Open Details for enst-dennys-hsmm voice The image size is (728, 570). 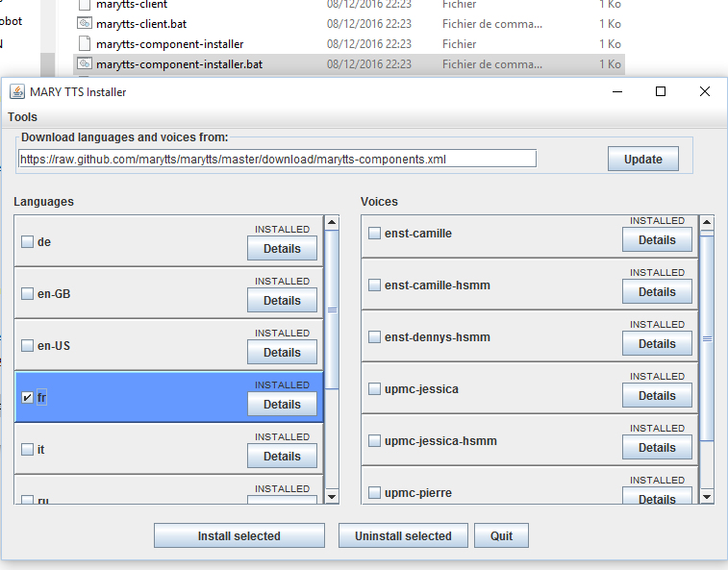[657, 344]
